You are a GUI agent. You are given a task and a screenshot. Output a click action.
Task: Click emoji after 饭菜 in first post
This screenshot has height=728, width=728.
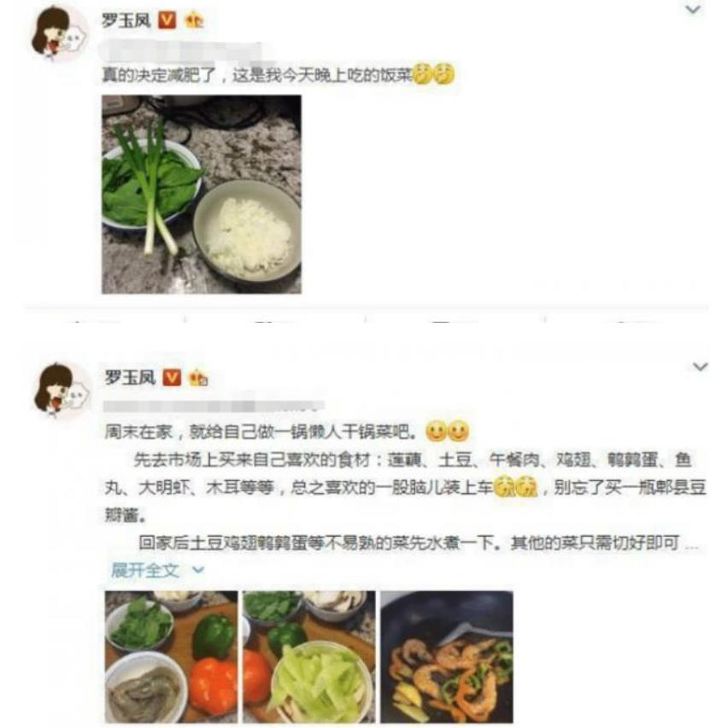click(x=434, y=73)
